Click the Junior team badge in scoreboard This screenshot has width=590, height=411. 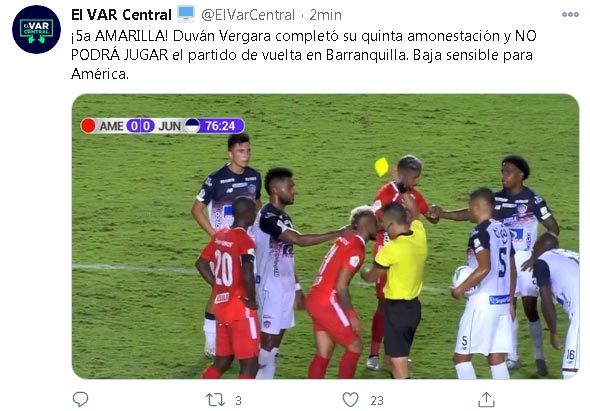click(192, 126)
